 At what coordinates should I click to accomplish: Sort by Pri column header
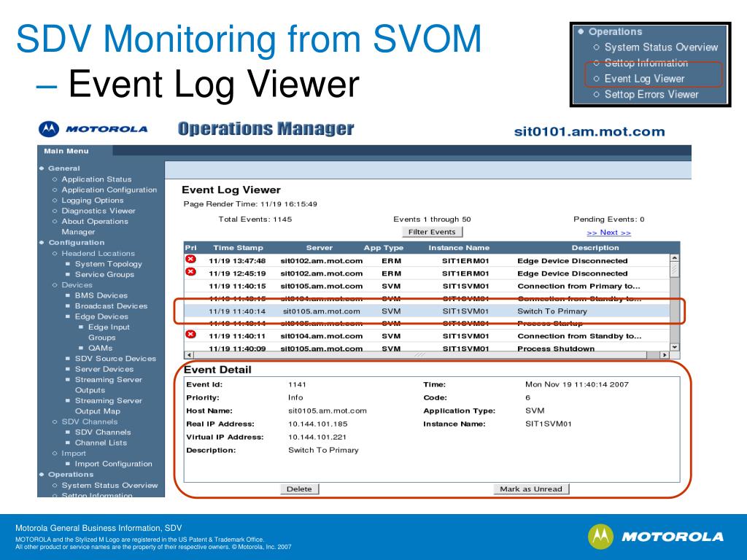pos(190,248)
